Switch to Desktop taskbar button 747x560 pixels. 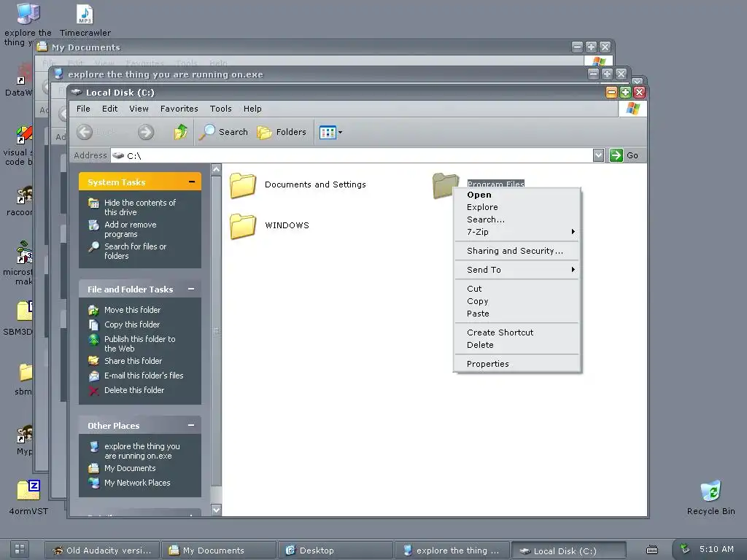336,551
